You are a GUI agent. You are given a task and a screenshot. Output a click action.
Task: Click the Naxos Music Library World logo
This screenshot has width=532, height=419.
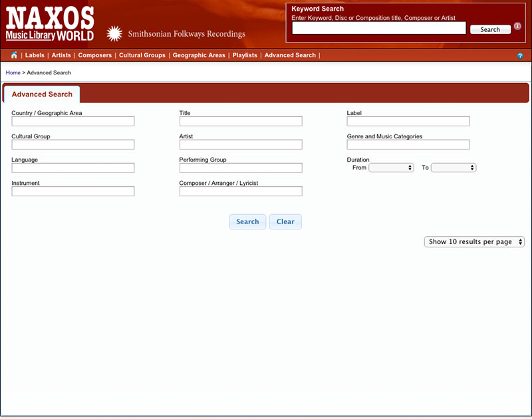[x=50, y=24]
